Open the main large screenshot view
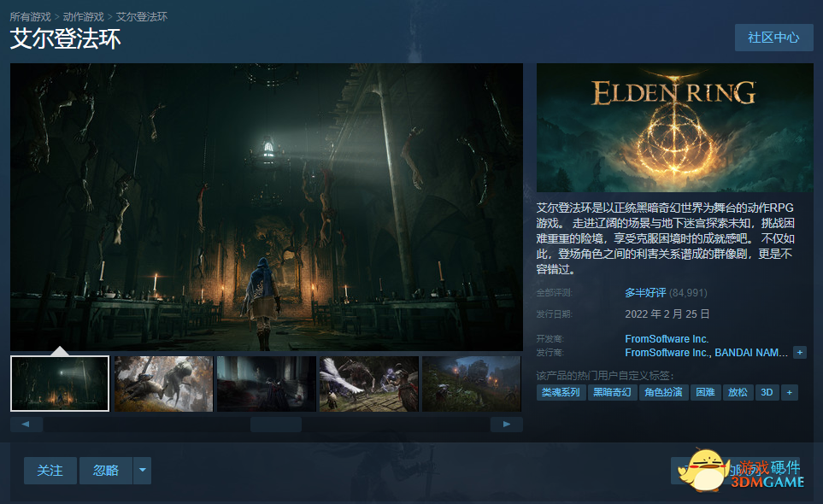Image resolution: width=823 pixels, height=504 pixels. coord(267,207)
